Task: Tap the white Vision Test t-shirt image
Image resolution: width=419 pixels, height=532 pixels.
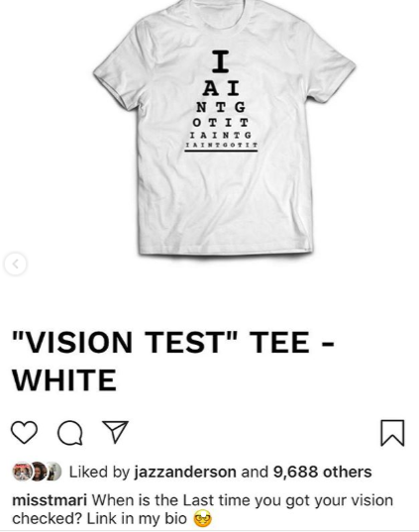Action: (224, 127)
